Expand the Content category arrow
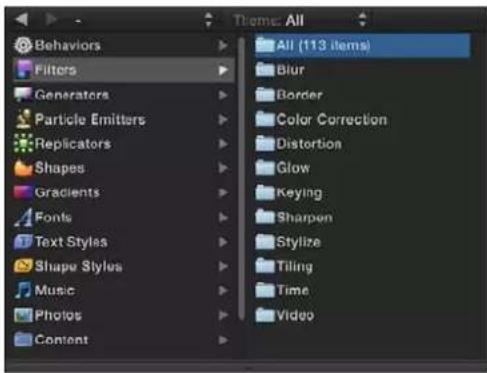 223,340
